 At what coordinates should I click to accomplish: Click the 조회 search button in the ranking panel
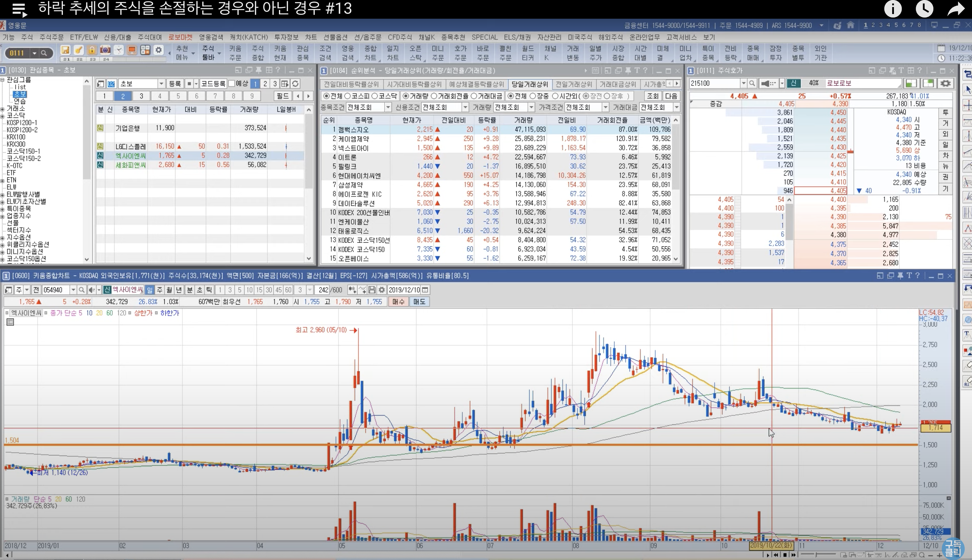pyautogui.click(x=653, y=96)
